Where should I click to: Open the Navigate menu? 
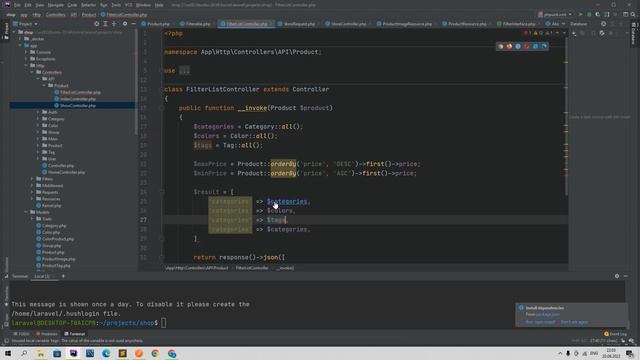[56, 5]
